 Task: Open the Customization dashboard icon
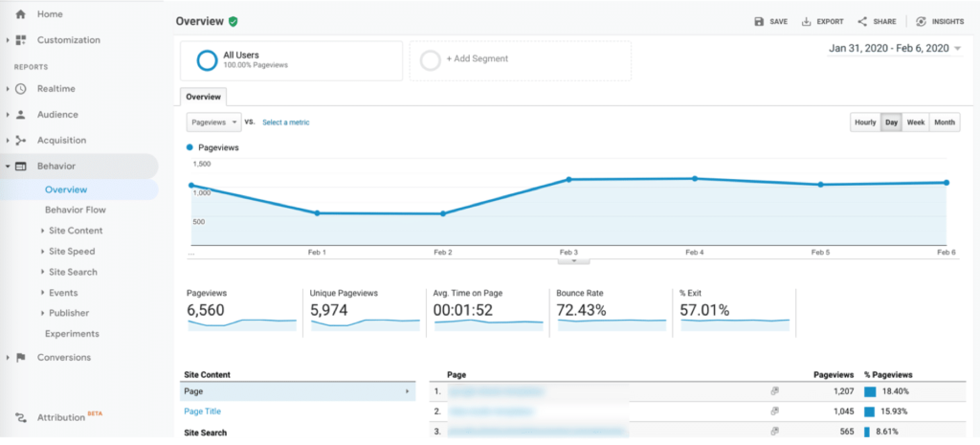coord(21,40)
